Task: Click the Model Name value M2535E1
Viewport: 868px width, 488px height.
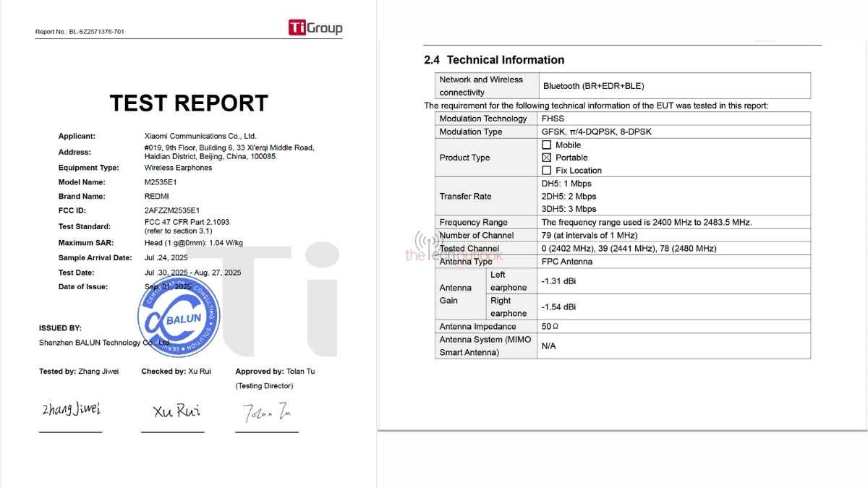Action: click(161, 182)
